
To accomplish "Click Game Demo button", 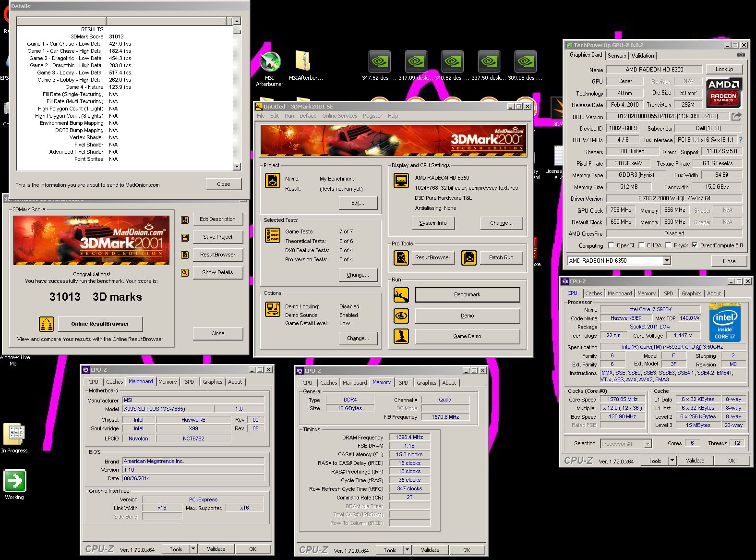I will (467, 336).
